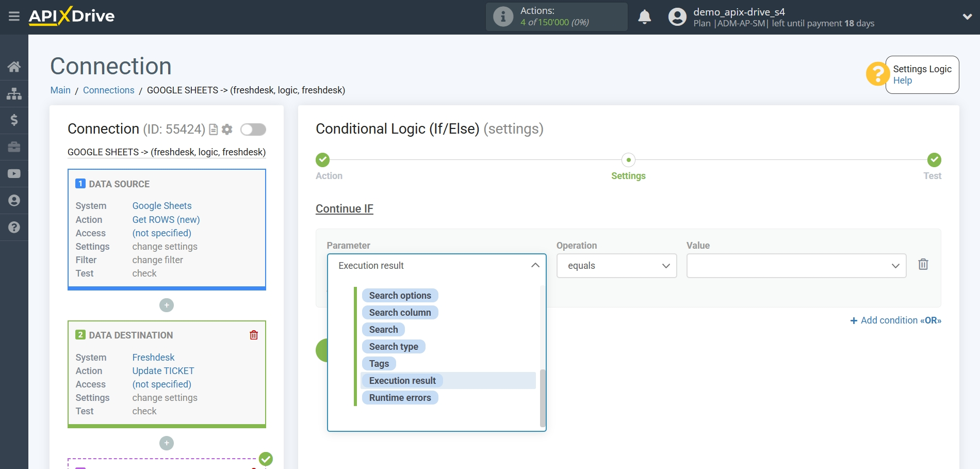This screenshot has height=469, width=980.
Task: Click the dropdown list scrollbar
Action: (543, 398)
